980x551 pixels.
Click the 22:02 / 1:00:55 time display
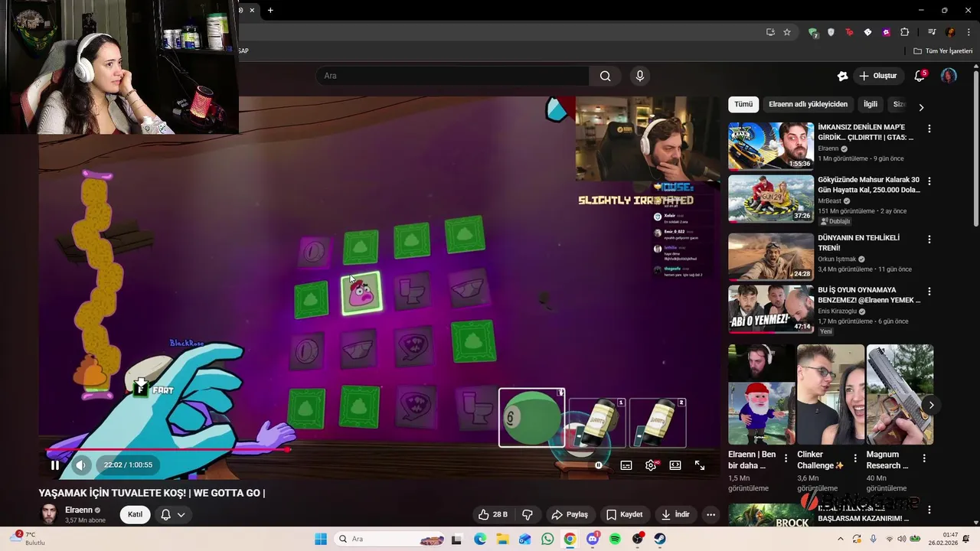(x=128, y=465)
